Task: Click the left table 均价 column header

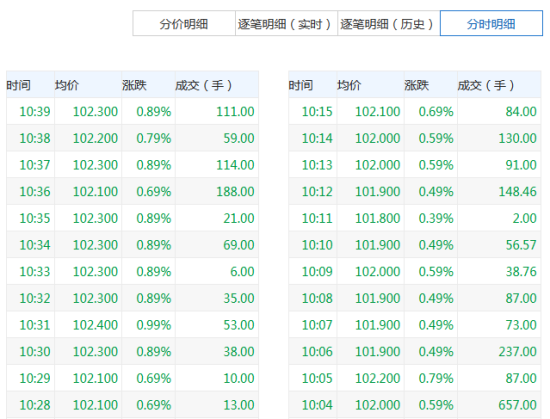Action: click(x=88, y=85)
